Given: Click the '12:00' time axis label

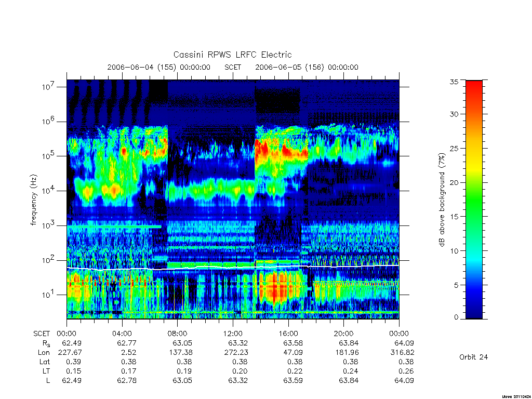Looking at the screenshot, I should coord(233,334).
